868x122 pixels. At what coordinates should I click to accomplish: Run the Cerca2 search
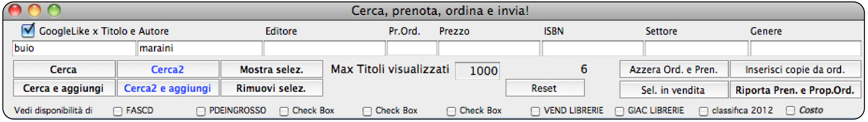(168, 69)
